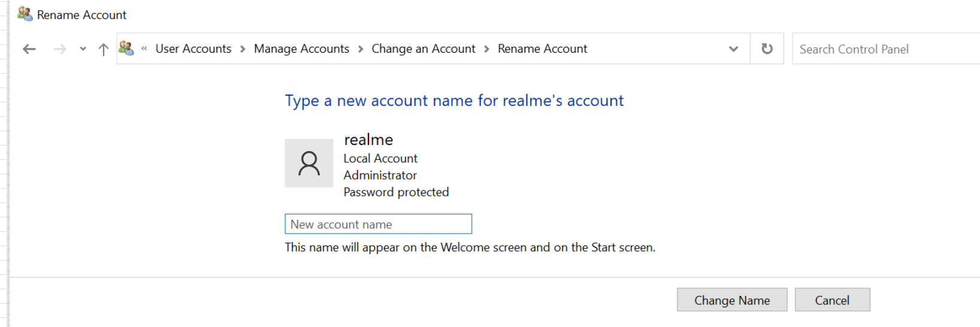Screen dimensions: 980x327
Task: Open the address bar history dropdown
Action: pyautogui.click(x=733, y=49)
